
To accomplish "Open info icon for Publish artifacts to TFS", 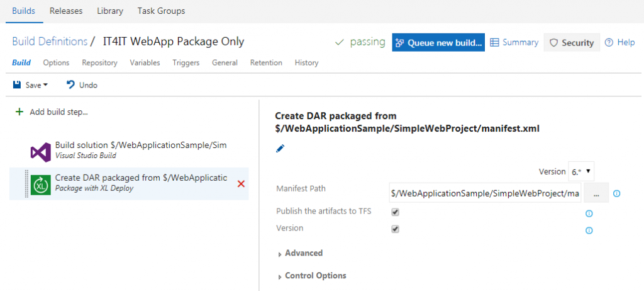I will click(589, 214).
